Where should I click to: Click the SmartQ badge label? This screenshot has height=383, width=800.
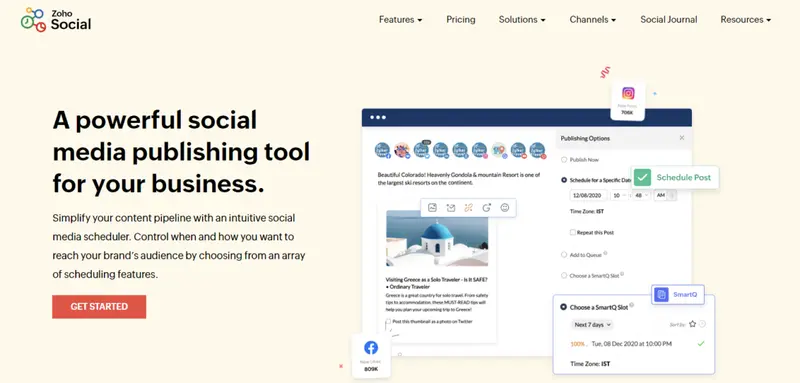pyautogui.click(x=685, y=295)
